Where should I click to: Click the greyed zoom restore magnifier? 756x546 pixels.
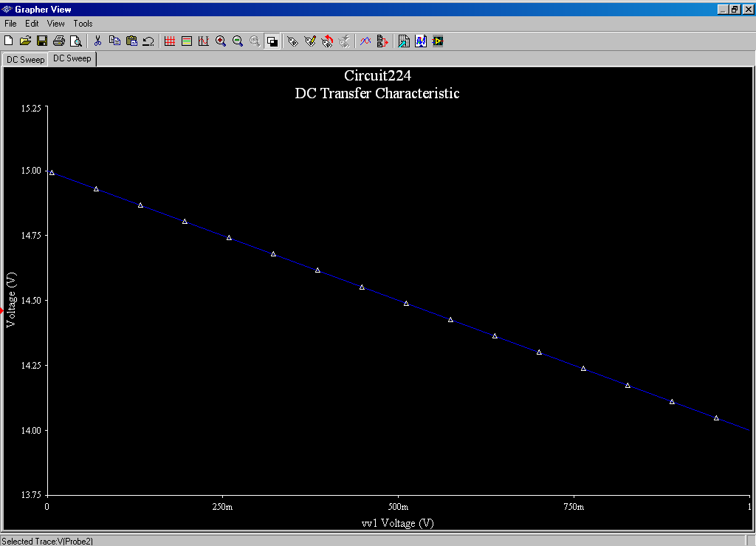[x=255, y=41]
